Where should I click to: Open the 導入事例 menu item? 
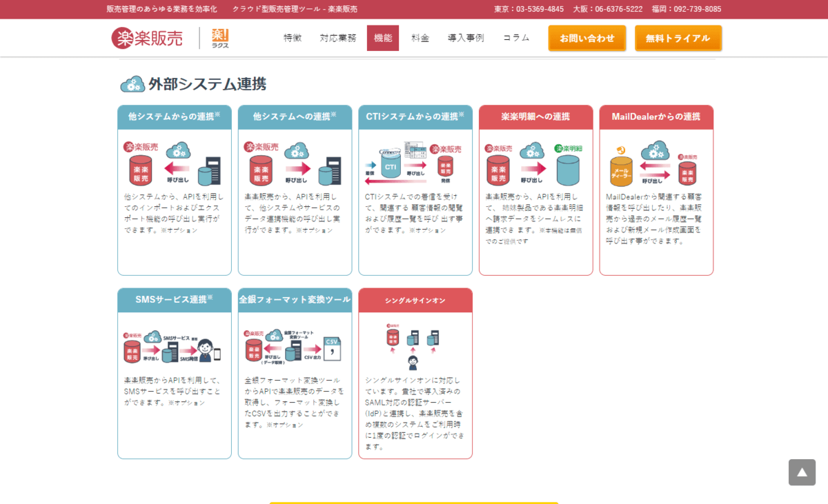[x=466, y=38]
